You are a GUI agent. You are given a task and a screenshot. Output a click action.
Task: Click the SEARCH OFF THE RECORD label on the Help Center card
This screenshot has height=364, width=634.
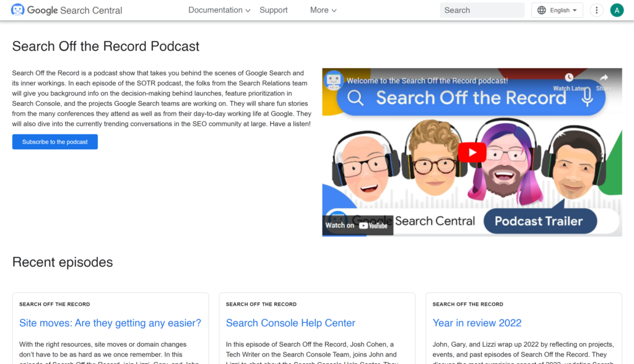tap(261, 304)
